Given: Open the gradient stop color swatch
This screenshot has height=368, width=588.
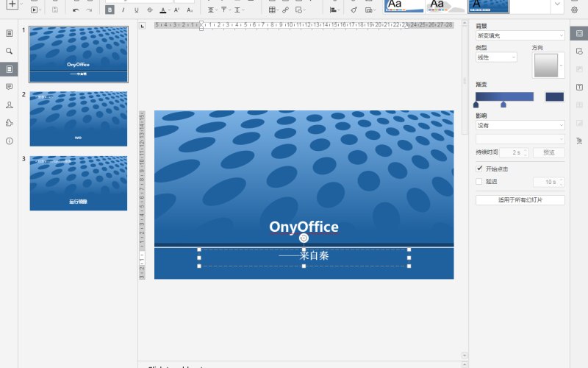Looking at the screenshot, I should pos(554,97).
